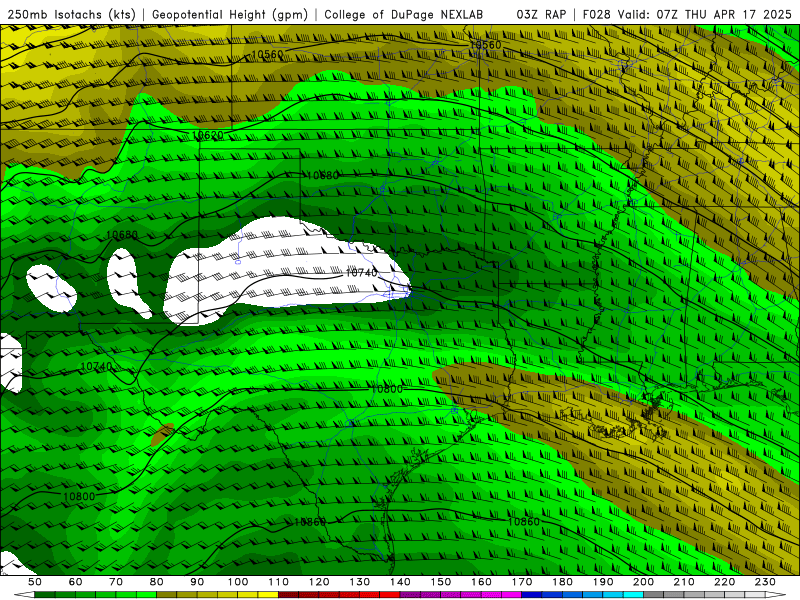Click the 160 knot scale label

pos(482,582)
